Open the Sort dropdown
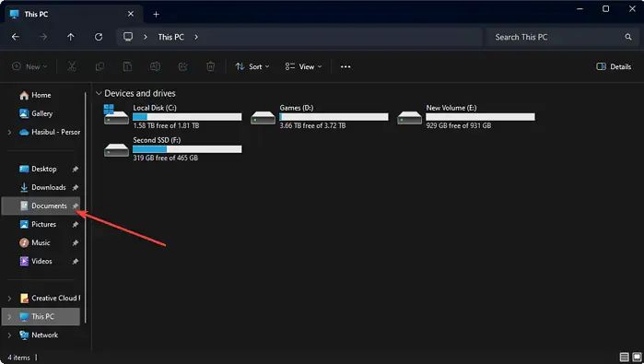Screen dimensions: 644x364 [x=252, y=66]
